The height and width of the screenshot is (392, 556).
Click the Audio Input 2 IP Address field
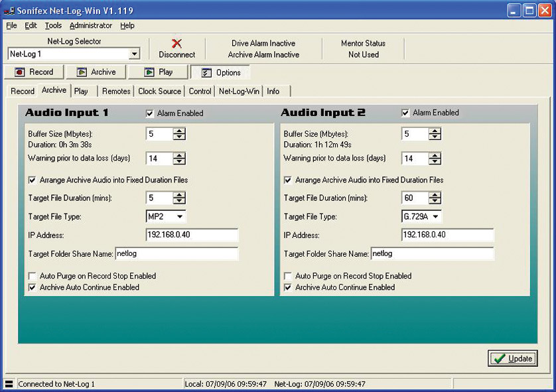point(447,235)
